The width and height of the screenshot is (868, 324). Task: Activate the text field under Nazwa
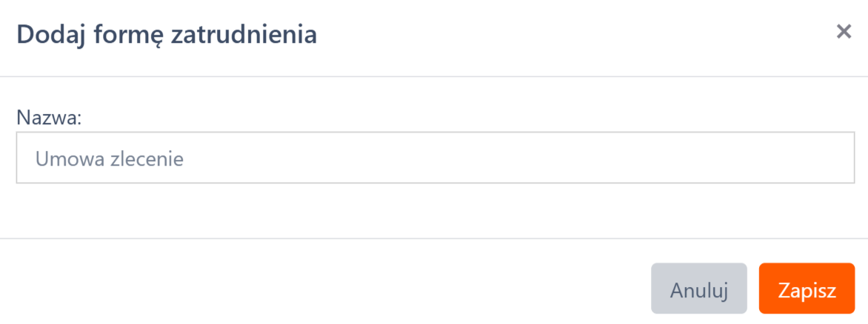[x=435, y=158]
